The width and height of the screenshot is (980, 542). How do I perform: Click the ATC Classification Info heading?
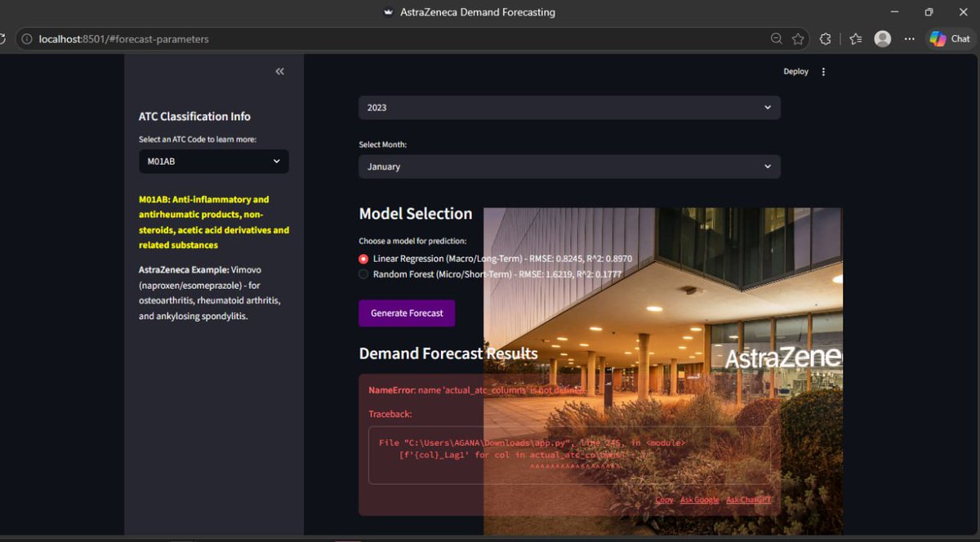click(194, 117)
